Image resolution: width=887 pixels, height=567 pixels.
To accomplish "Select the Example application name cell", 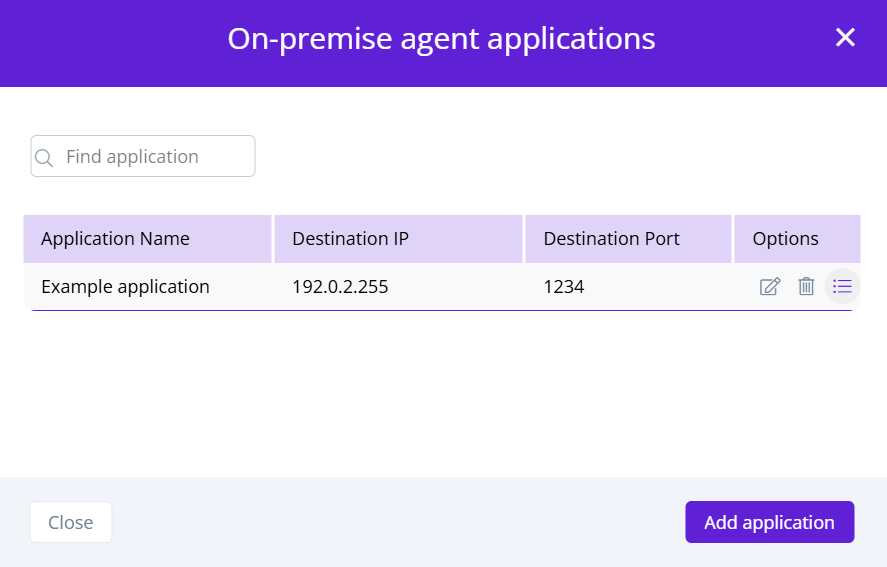I will 125,287.
